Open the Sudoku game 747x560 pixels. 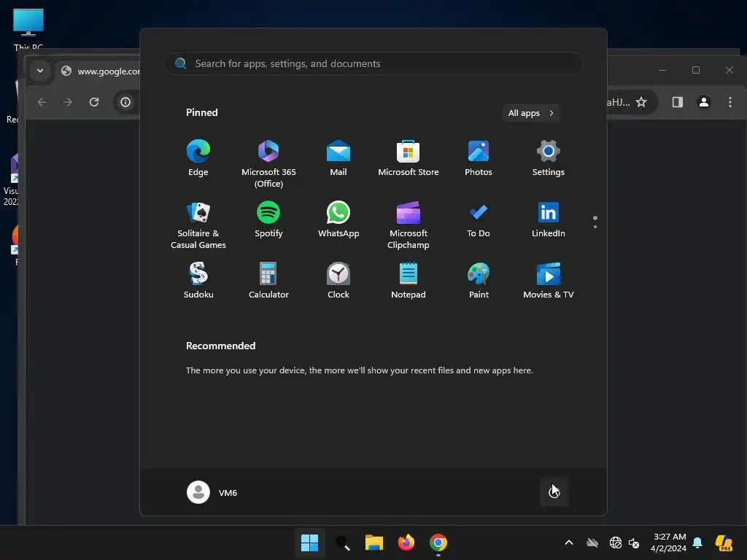pyautogui.click(x=198, y=281)
